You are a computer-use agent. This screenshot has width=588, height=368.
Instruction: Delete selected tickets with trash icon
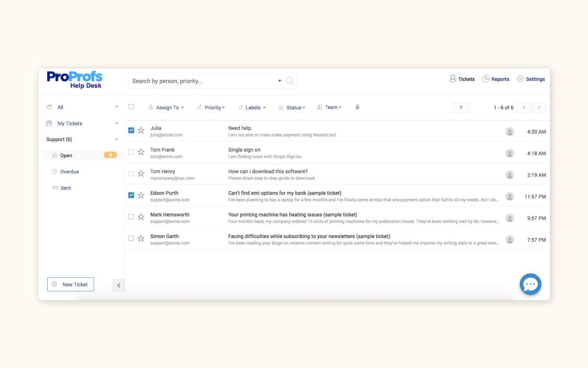point(357,107)
